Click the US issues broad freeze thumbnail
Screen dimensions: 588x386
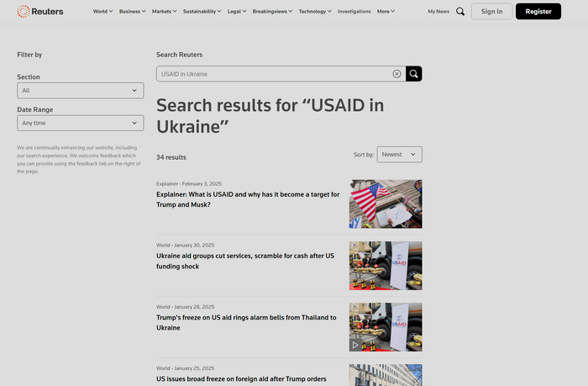click(386, 375)
